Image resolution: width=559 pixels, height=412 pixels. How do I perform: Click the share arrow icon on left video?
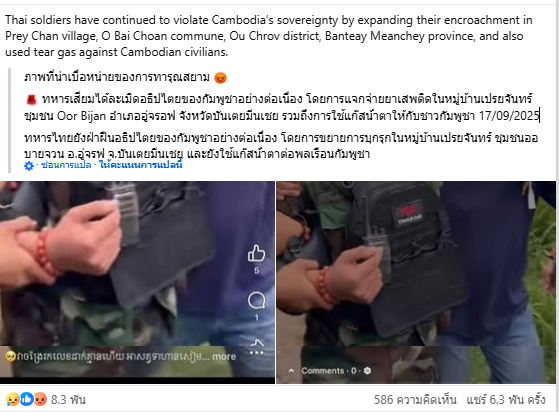pyautogui.click(x=257, y=343)
